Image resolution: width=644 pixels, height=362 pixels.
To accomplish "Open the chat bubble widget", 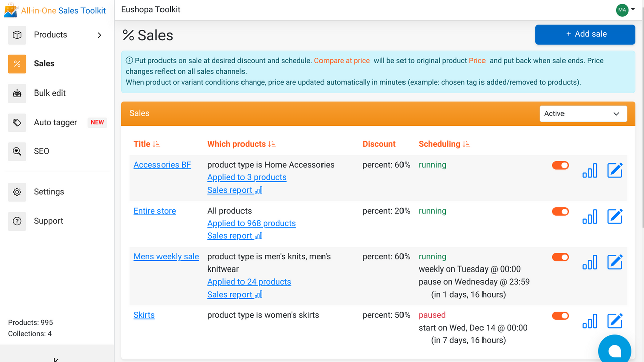I will [x=614, y=350].
